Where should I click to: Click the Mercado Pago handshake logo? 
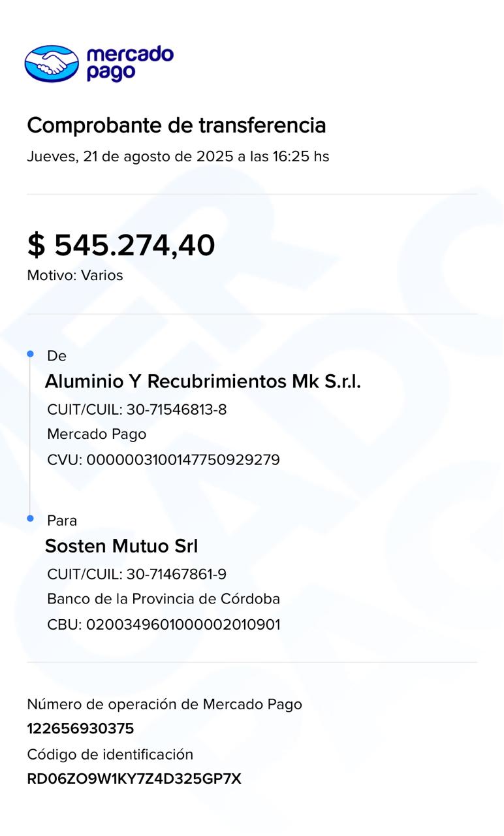[52, 63]
